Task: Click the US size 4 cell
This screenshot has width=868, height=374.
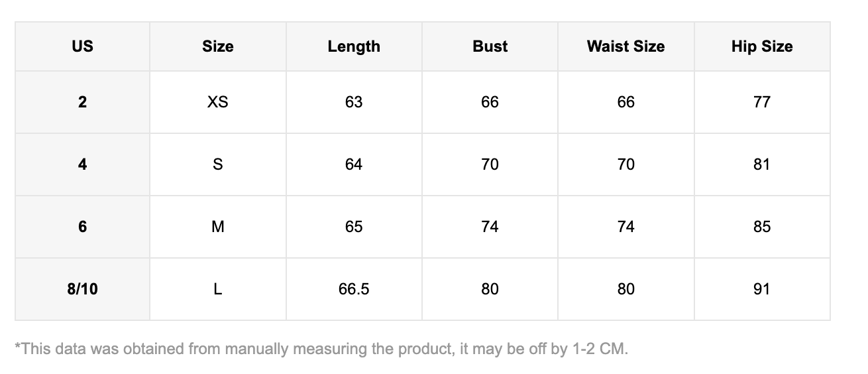Action: 82,164
